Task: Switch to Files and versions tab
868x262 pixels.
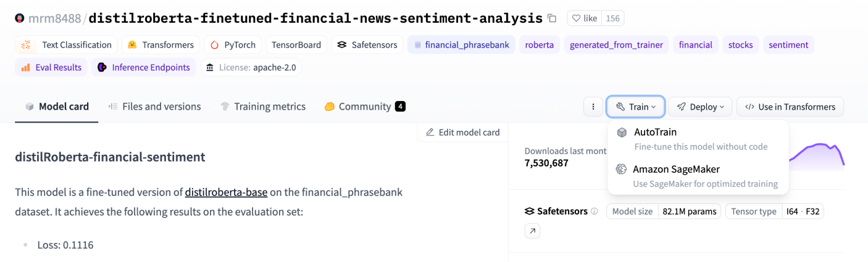Action: [x=154, y=107]
